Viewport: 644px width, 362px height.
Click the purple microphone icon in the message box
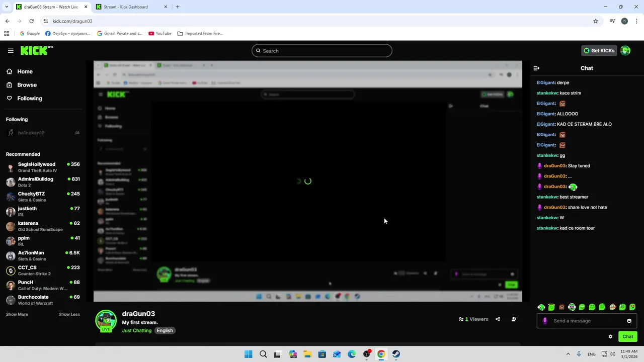click(x=545, y=321)
